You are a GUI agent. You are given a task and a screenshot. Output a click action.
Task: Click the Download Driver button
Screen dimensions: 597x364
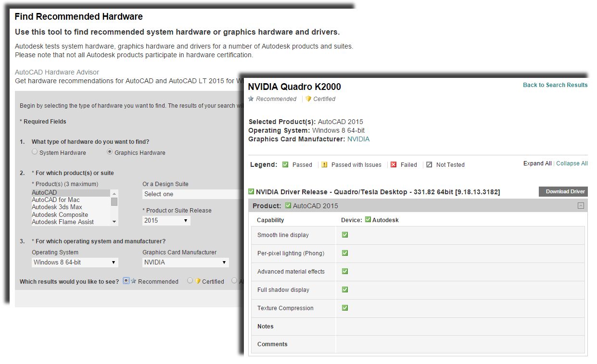[x=563, y=191]
